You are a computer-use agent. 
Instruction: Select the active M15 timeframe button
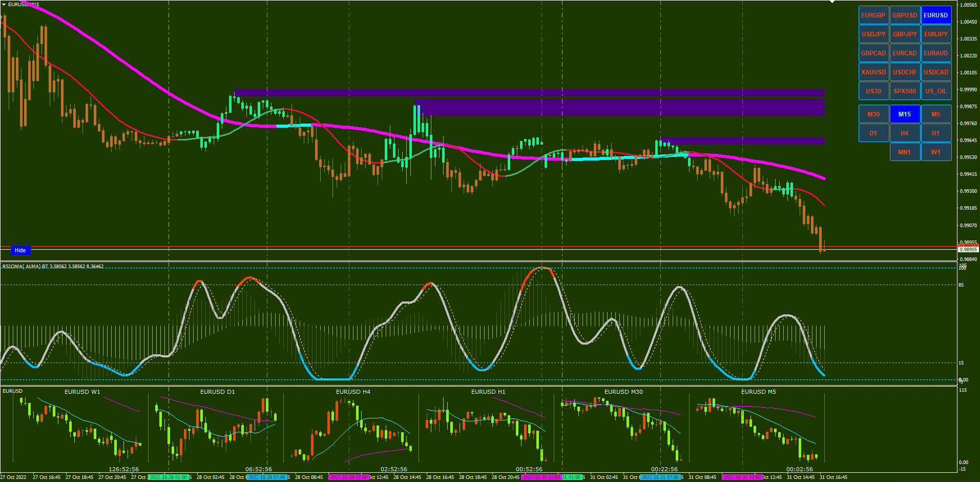pos(905,114)
